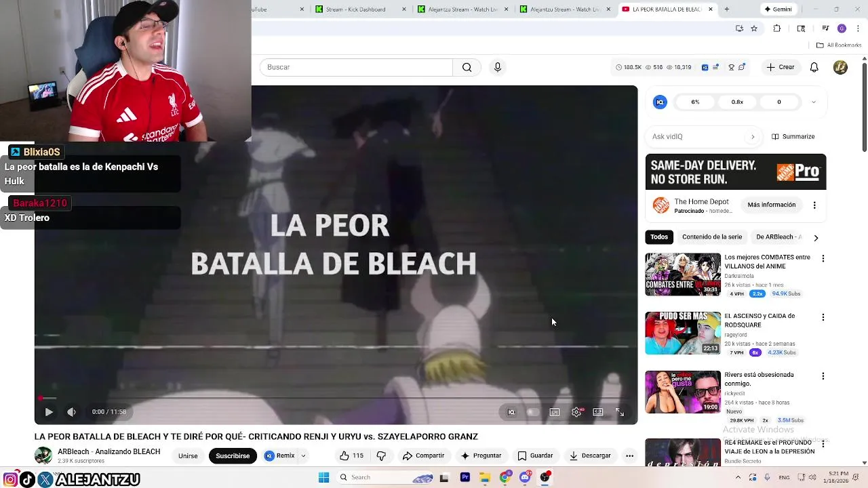Click the vidIQ Remix button

280,456
